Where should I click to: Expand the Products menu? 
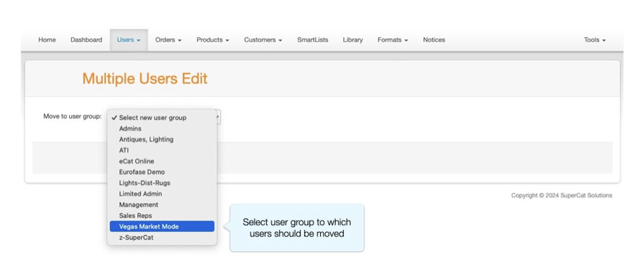coord(213,40)
